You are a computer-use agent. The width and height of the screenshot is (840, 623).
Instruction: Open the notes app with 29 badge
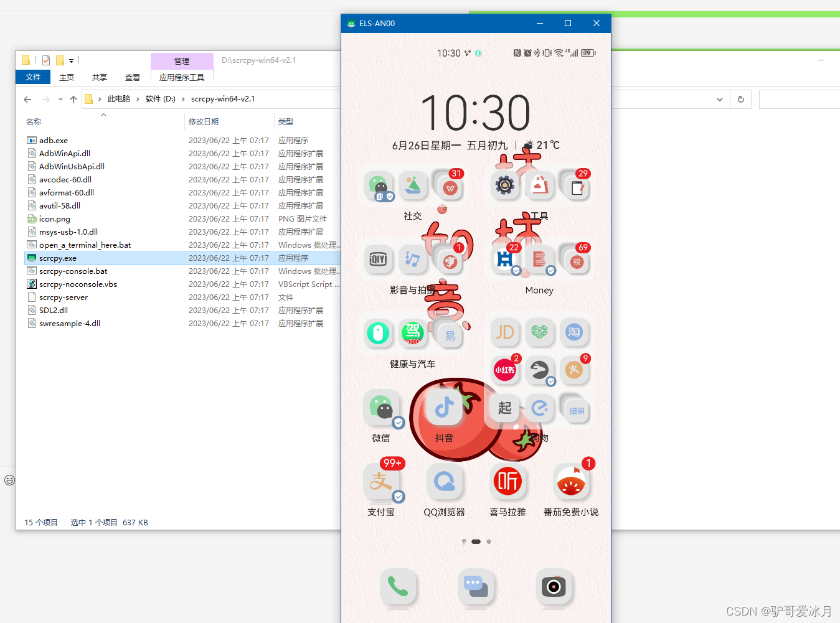pyautogui.click(x=577, y=187)
